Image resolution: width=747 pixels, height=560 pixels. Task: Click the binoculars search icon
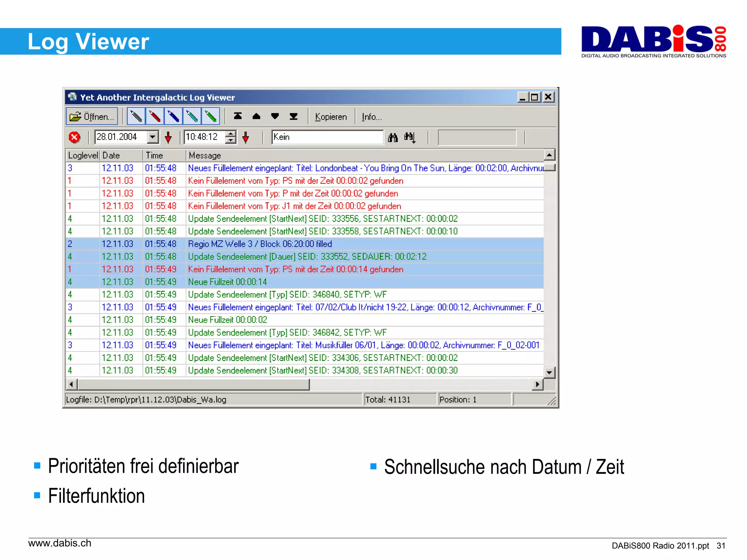click(x=393, y=137)
